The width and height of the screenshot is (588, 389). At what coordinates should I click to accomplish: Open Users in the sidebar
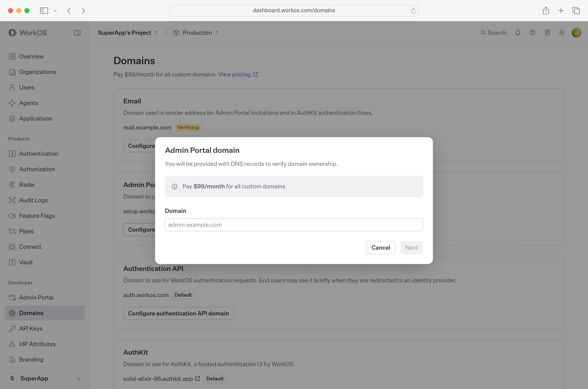point(45,87)
